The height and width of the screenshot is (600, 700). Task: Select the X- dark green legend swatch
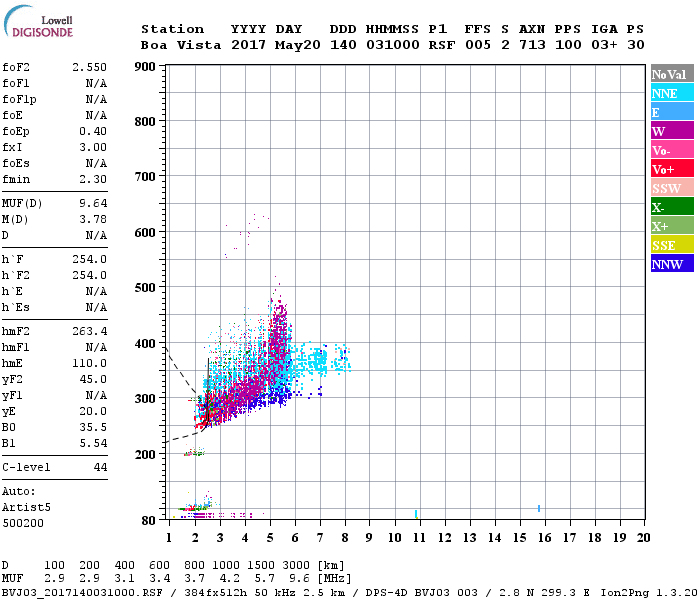click(672, 207)
